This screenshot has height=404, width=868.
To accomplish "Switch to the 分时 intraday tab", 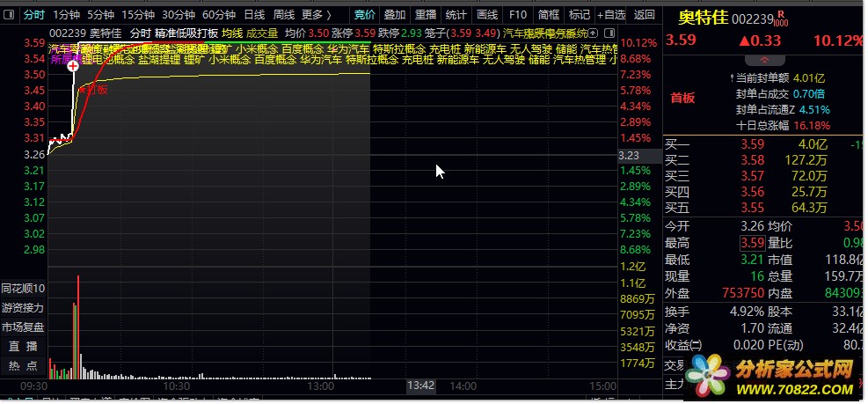I will (x=33, y=14).
